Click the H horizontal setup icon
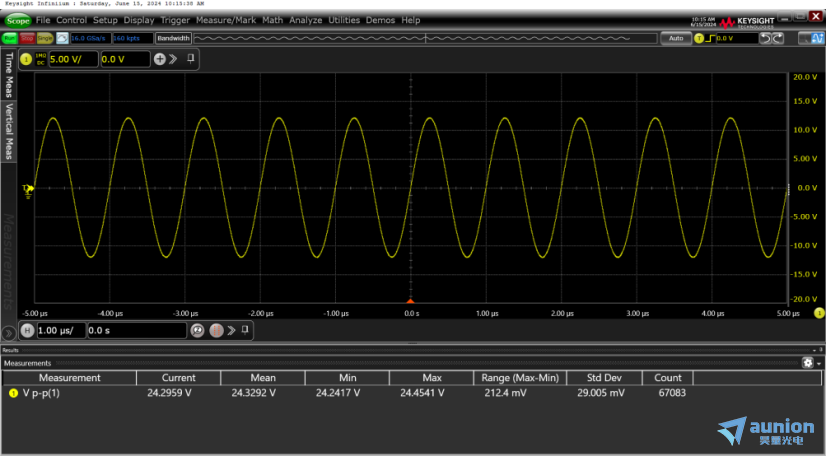826x456 pixels. (27, 331)
